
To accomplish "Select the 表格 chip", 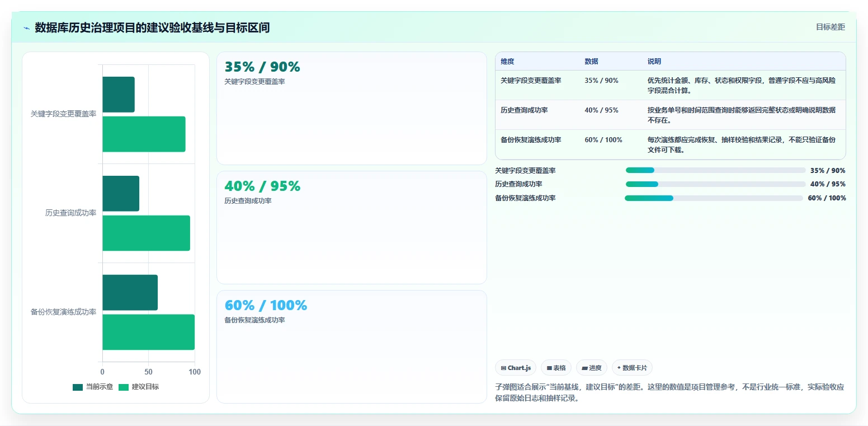I will tap(556, 368).
